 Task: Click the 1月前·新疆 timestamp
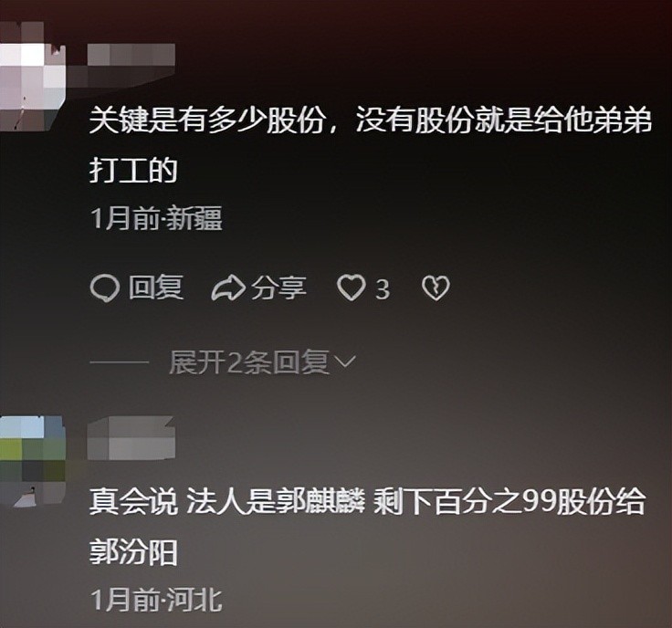coord(156,218)
